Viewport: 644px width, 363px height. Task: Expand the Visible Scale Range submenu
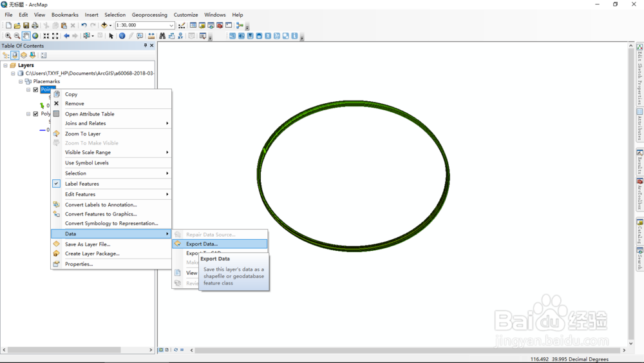(111, 153)
